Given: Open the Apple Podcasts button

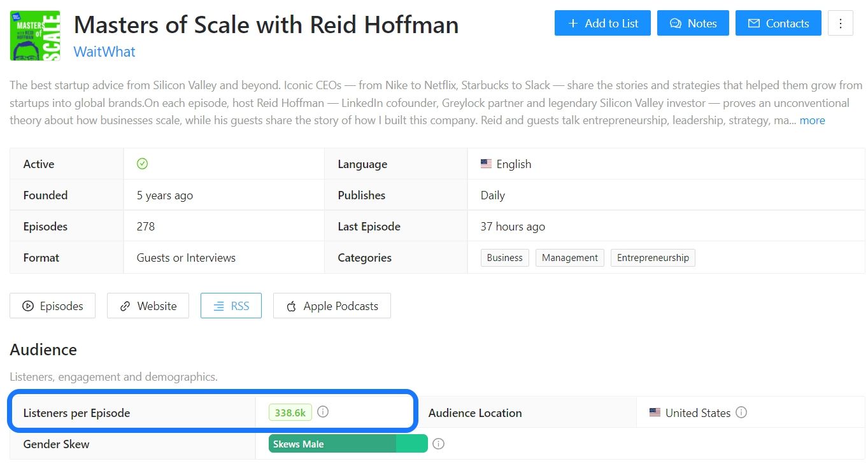Looking at the screenshot, I should [332, 306].
